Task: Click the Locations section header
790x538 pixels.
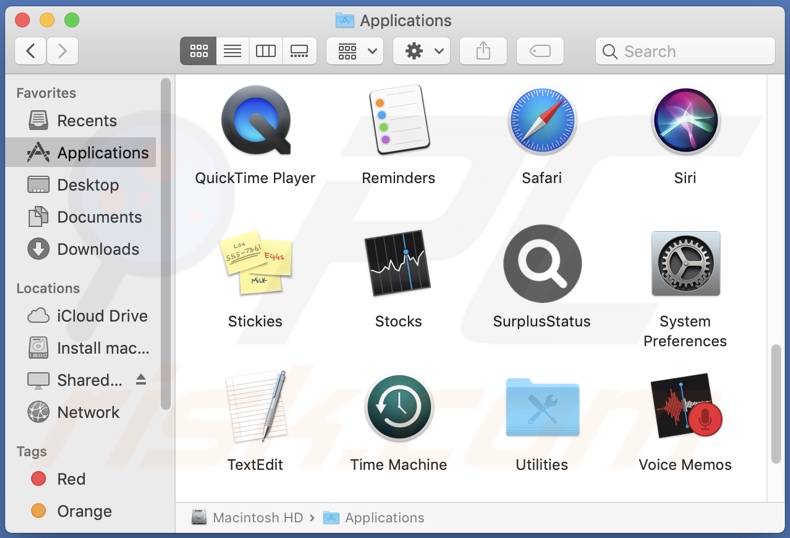Action: pos(48,288)
